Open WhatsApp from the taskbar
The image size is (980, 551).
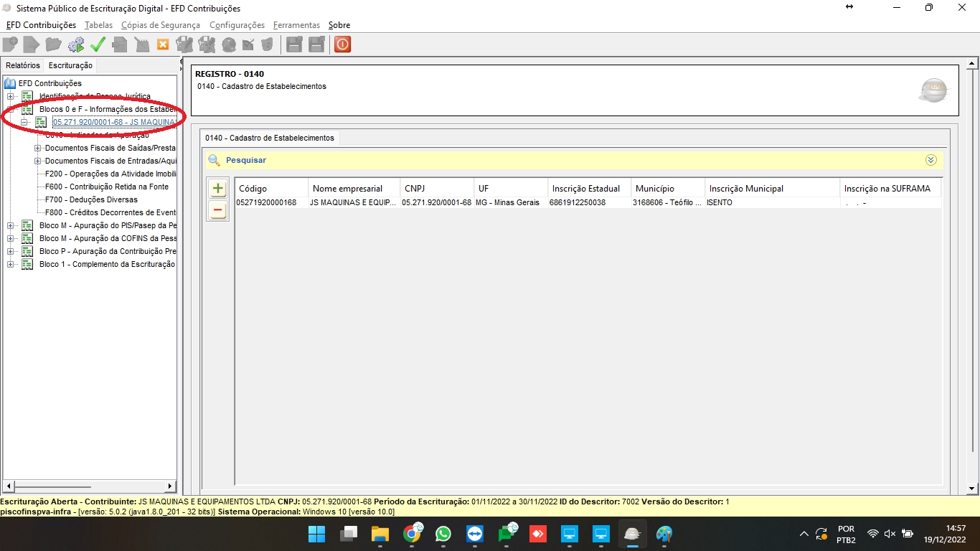(443, 534)
